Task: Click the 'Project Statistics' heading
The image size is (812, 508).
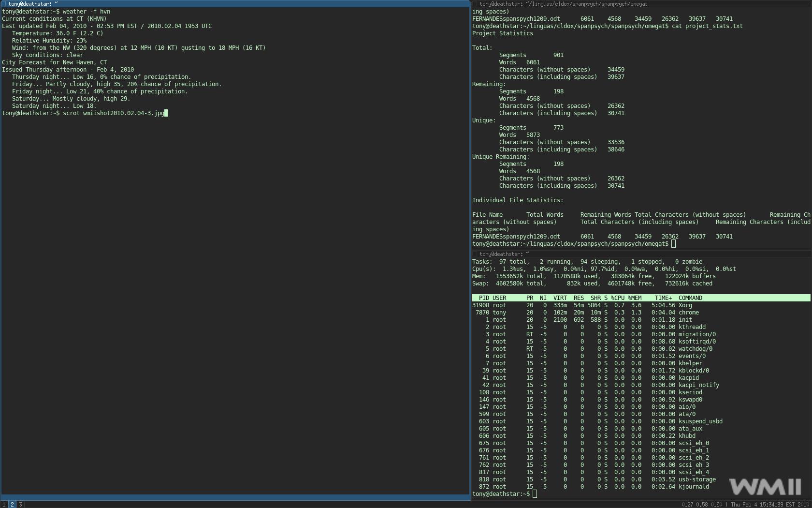Action: pyautogui.click(x=503, y=33)
